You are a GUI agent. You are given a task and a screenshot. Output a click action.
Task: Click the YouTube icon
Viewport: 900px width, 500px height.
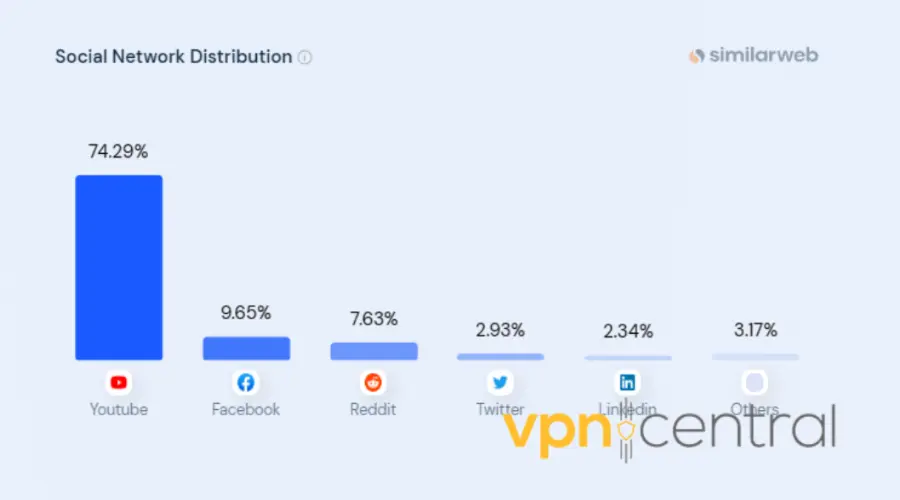(119, 382)
